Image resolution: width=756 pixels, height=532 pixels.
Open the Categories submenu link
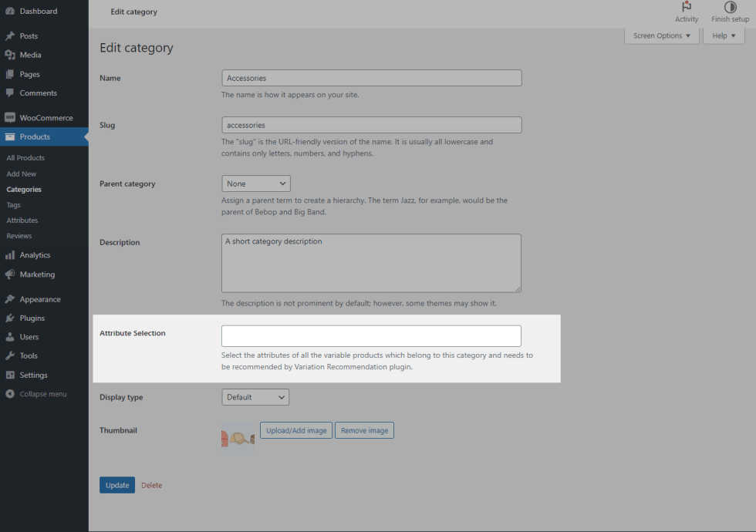tap(24, 190)
